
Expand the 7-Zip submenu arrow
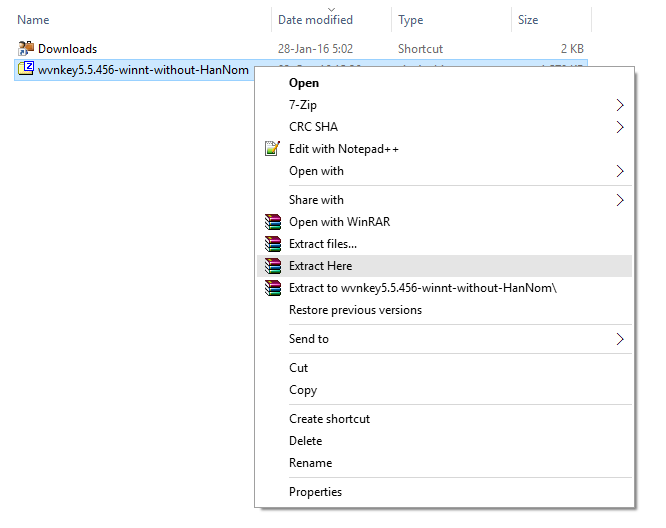coord(620,105)
